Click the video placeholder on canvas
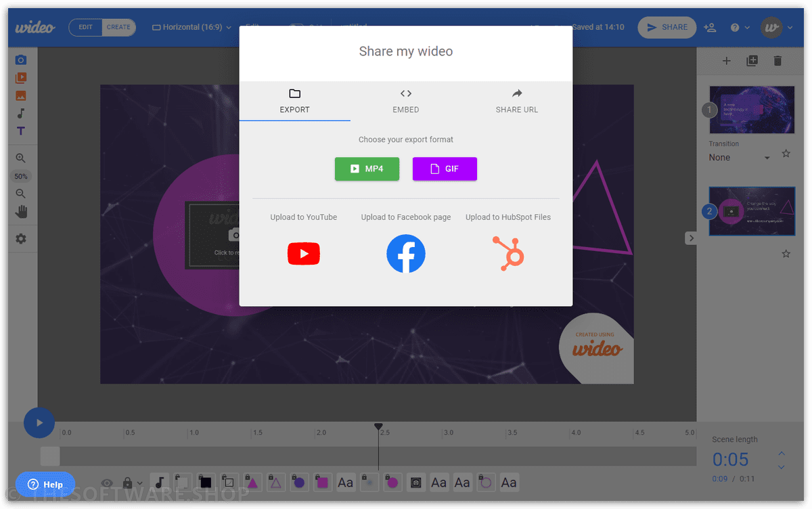 click(x=212, y=235)
